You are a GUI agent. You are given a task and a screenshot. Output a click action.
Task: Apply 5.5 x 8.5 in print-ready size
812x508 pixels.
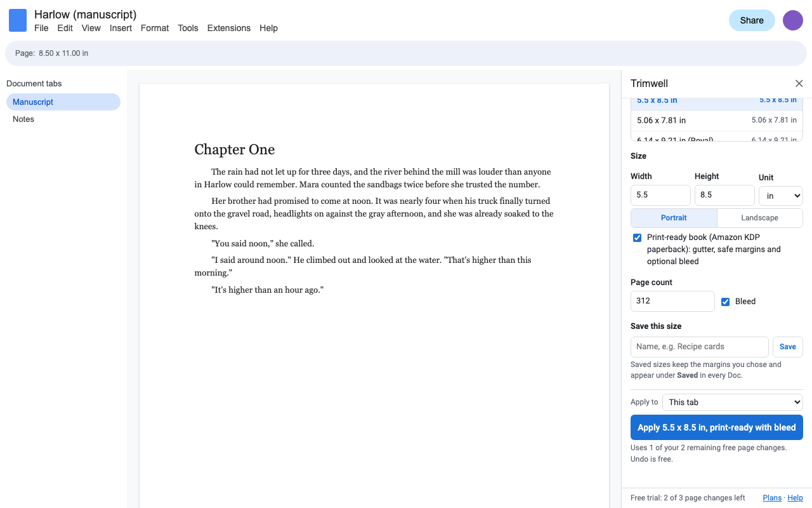pos(717,427)
